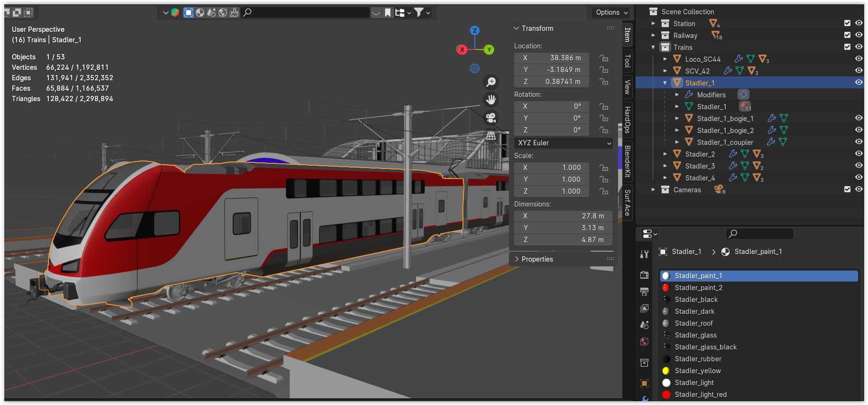The height and width of the screenshot is (405, 868).
Task: Click material icon beside Stadler_1 mesh data
Action: [x=745, y=106]
